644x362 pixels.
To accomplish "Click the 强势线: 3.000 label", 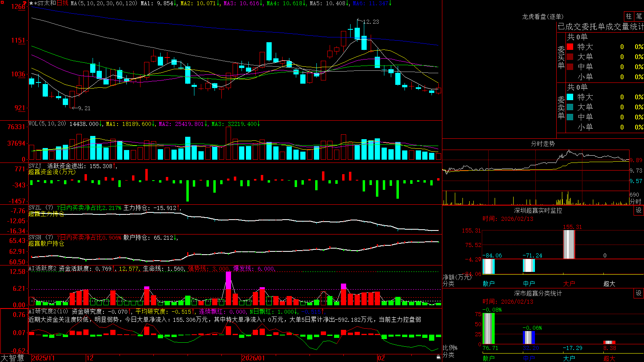I will 209,268.
